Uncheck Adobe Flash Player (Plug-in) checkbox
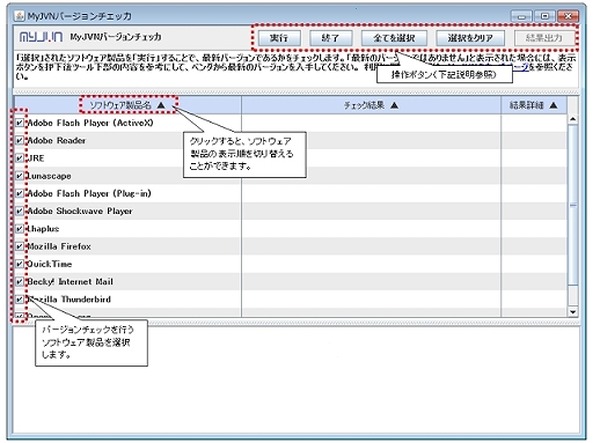 [x=20, y=194]
